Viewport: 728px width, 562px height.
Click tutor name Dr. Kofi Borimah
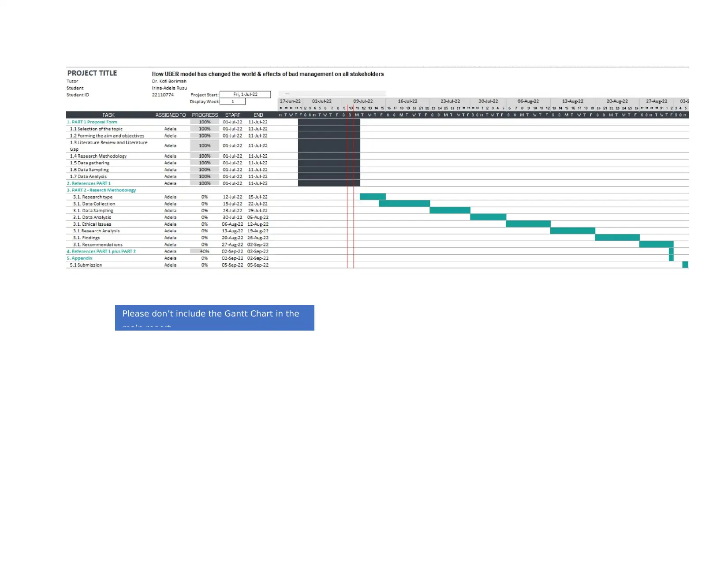click(x=169, y=81)
